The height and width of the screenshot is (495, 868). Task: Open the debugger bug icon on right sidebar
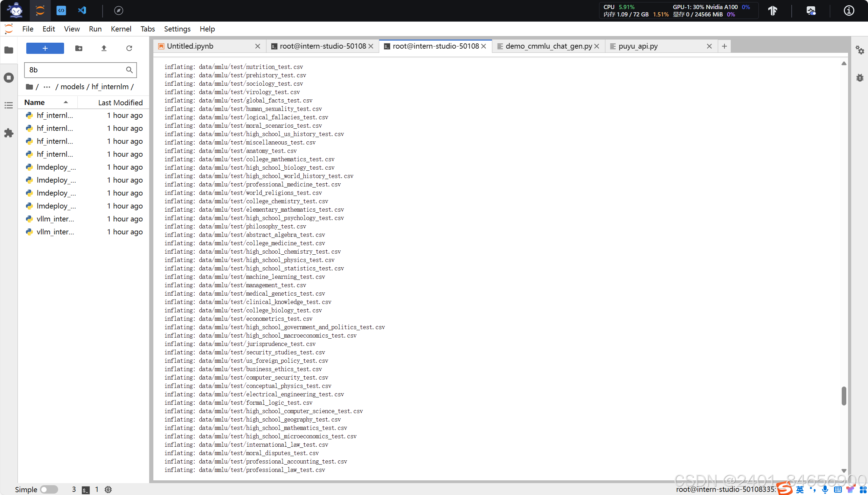860,78
